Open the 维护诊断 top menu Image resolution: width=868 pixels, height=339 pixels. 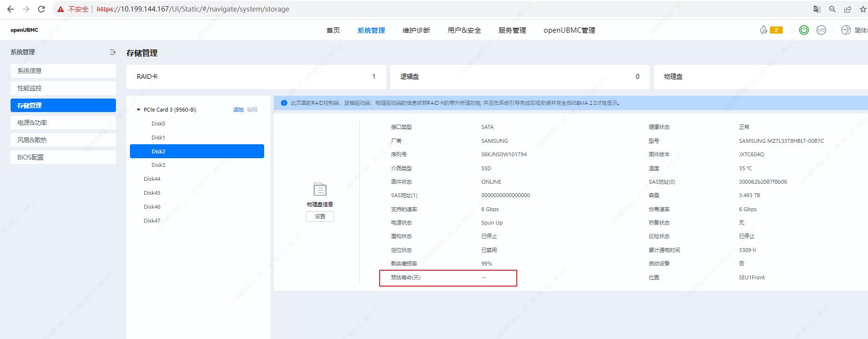point(416,30)
